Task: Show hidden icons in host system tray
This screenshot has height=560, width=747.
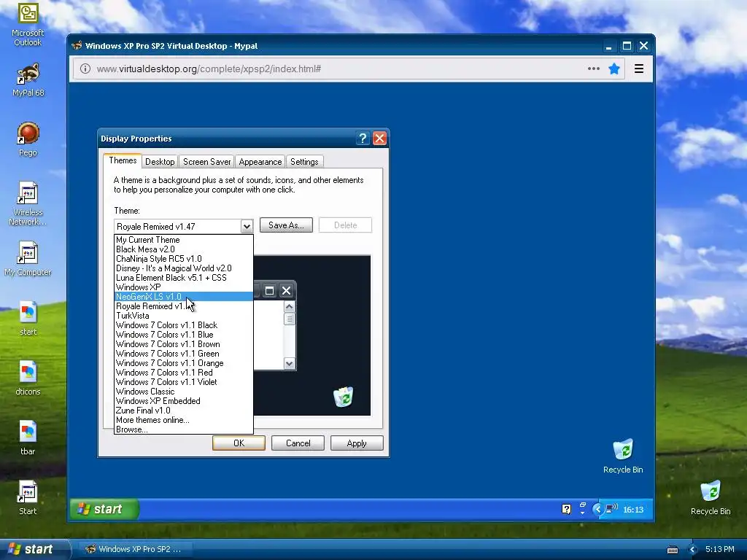Action: 693,549
